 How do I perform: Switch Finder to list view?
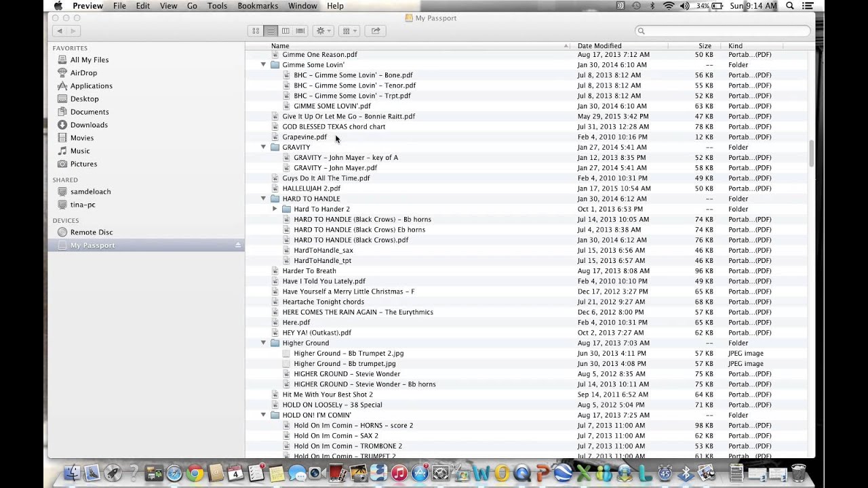point(271,30)
